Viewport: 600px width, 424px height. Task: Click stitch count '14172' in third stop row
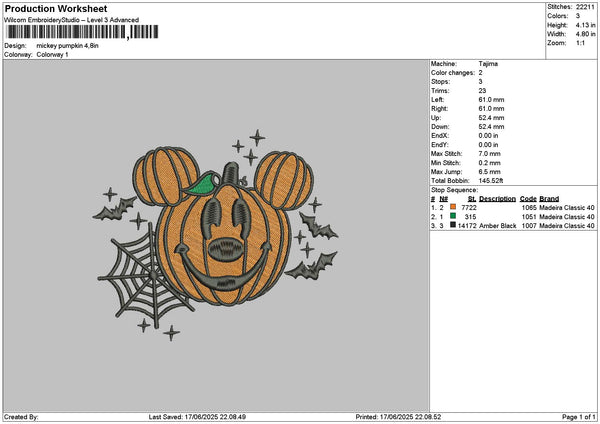coord(467,226)
